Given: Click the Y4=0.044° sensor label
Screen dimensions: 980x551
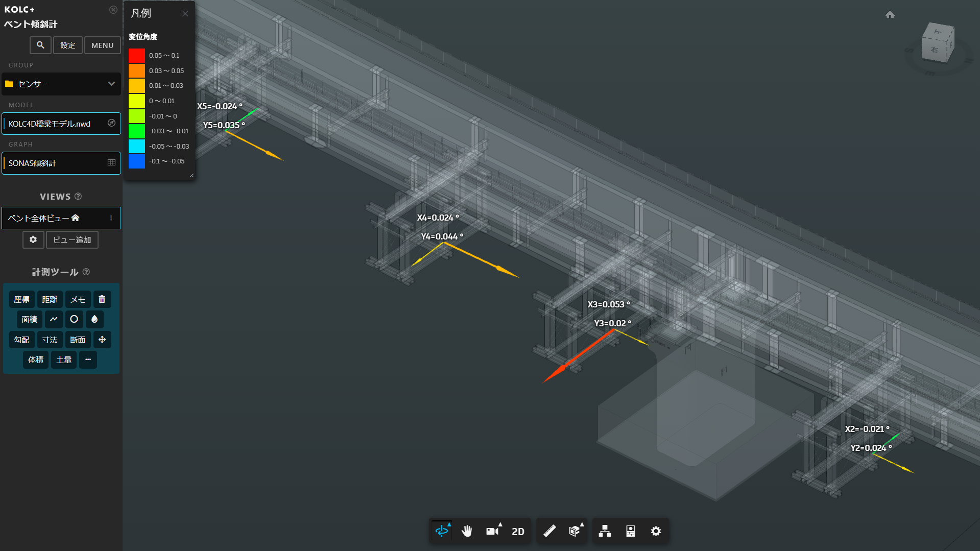Looking at the screenshot, I should tap(442, 236).
